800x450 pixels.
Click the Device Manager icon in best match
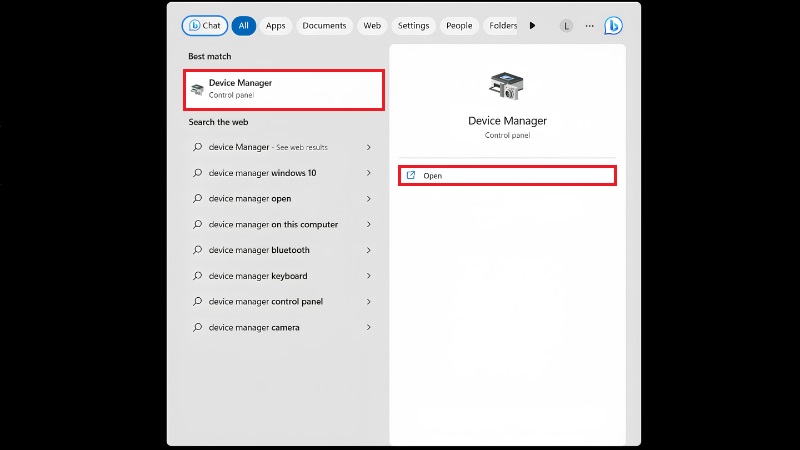point(197,90)
